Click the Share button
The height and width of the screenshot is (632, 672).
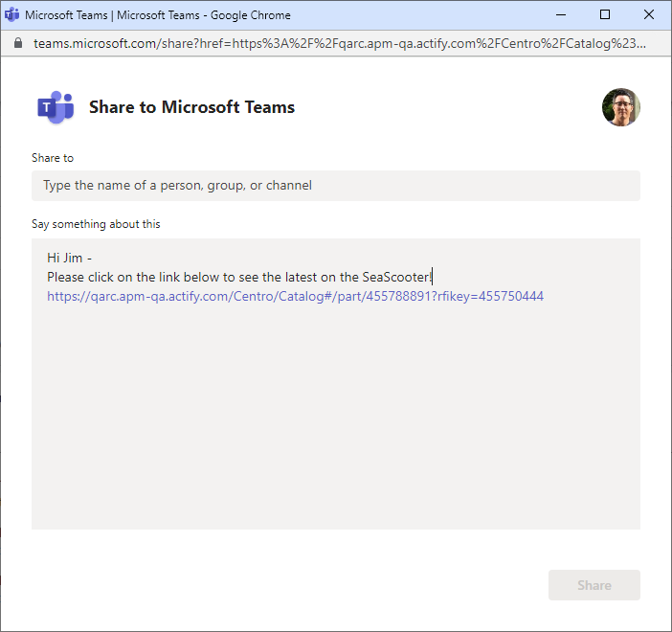click(x=594, y=585)
